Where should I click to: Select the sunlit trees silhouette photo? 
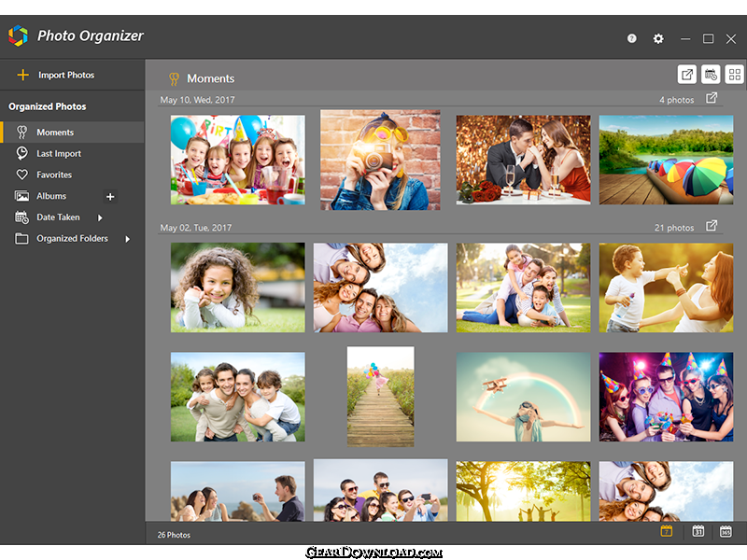click(523, 491)
